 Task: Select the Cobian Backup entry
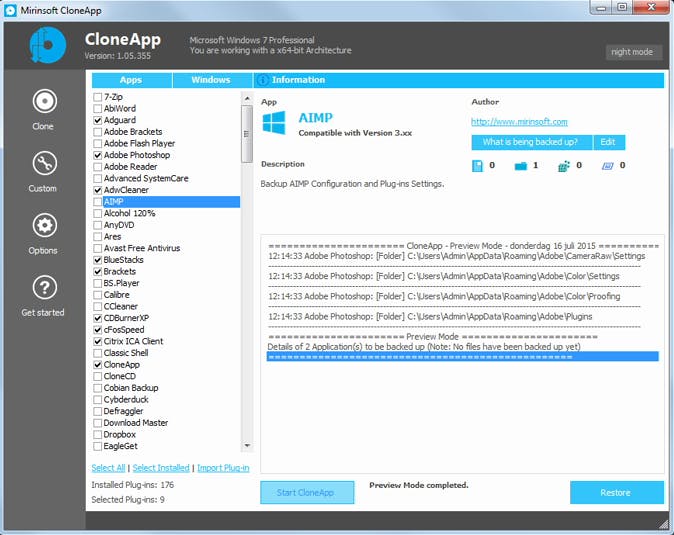click(x=131, y=388)
